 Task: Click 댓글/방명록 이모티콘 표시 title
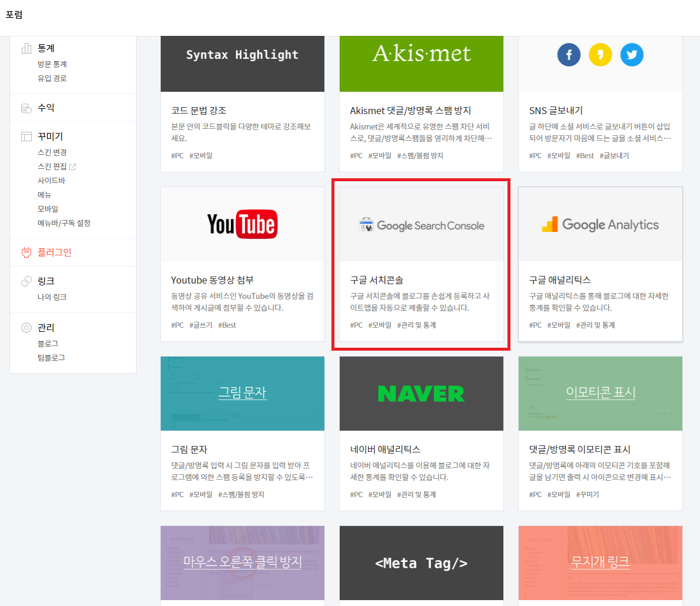click(x=579, y=450)
